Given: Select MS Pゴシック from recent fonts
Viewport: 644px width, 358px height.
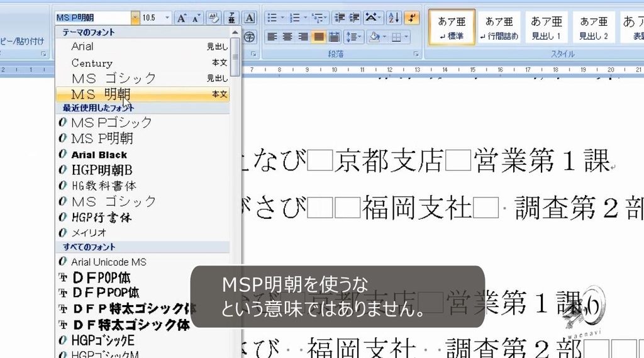Looking at the screenshot, I should (x=143, y=123).
